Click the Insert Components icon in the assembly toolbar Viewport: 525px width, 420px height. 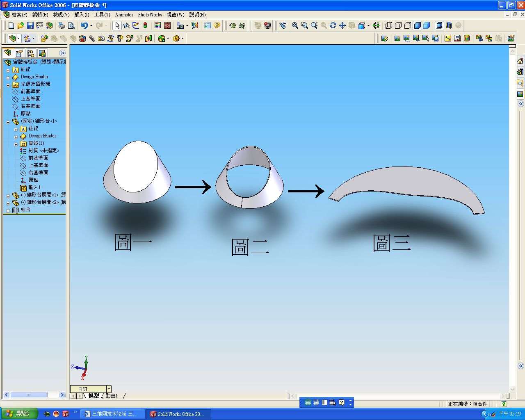tap(44, 39)
